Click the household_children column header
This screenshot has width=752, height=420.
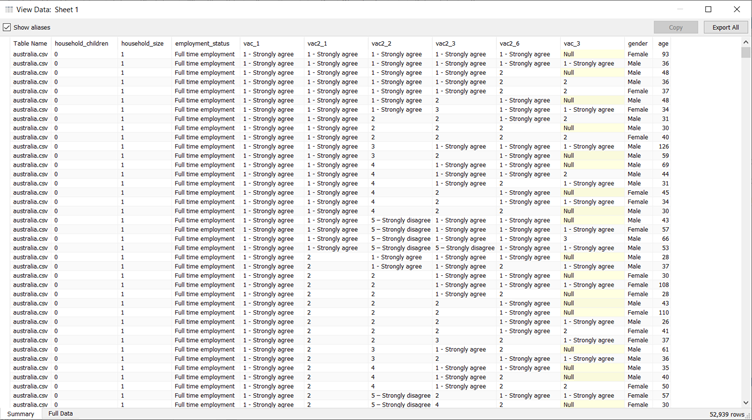pos(82,44)
